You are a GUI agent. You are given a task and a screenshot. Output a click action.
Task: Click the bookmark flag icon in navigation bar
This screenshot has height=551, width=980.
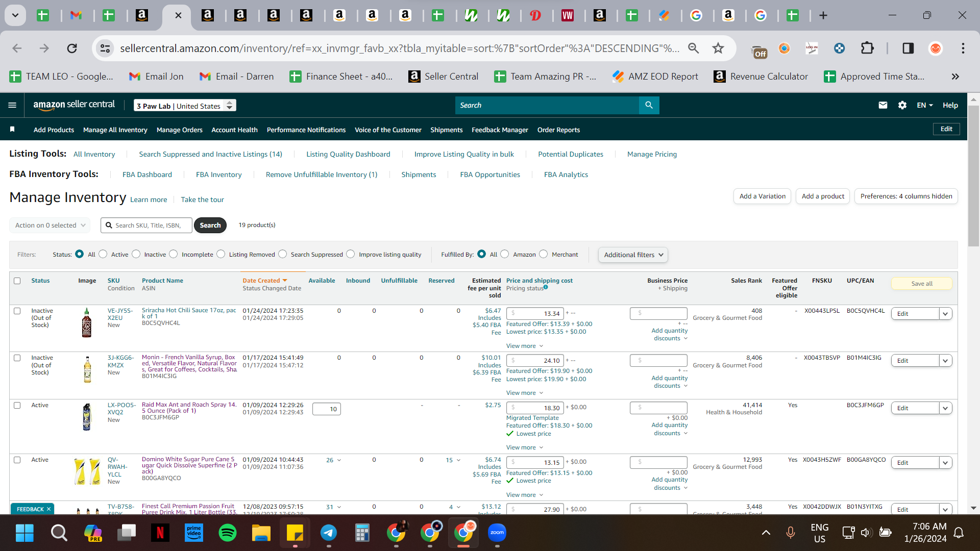[x=12, y=130]
